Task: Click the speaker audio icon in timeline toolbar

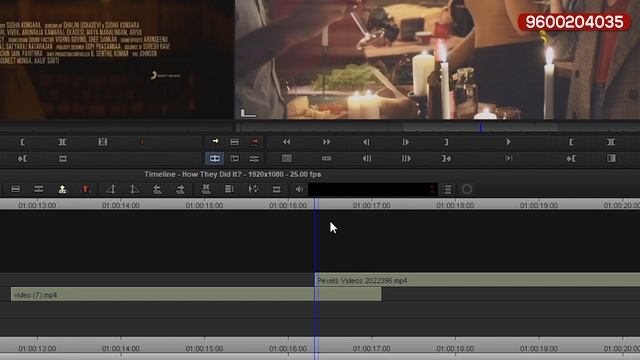Action: 299,189
